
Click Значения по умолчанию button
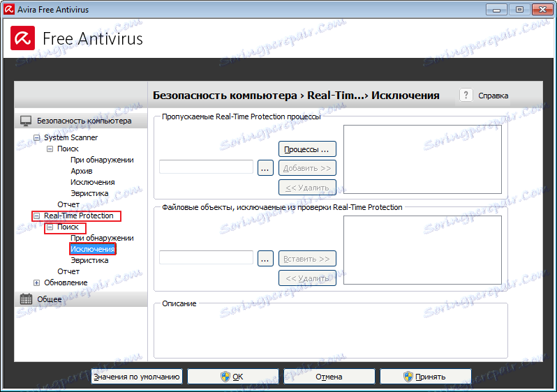click(137, 377)
